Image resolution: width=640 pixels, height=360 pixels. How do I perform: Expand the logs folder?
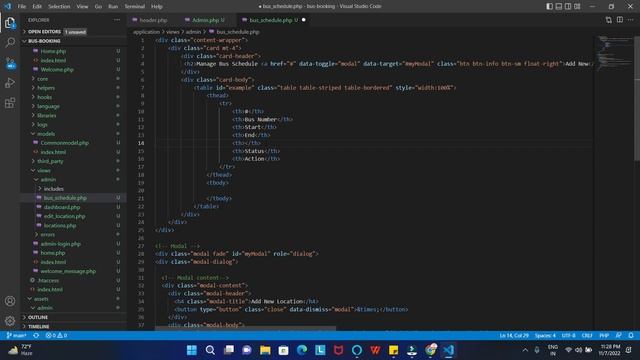point(73,124)
